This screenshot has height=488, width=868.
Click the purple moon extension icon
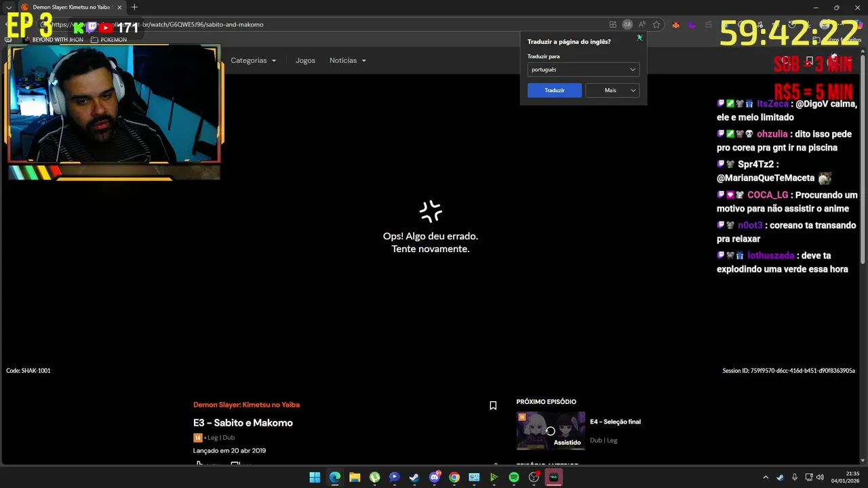[x=692, y=24]
